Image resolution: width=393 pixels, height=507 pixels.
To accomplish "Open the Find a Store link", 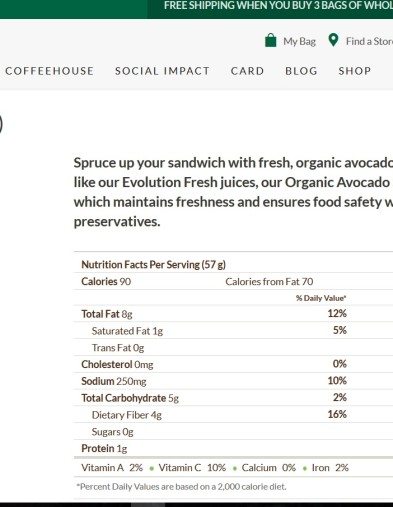I will click(369, 41).
